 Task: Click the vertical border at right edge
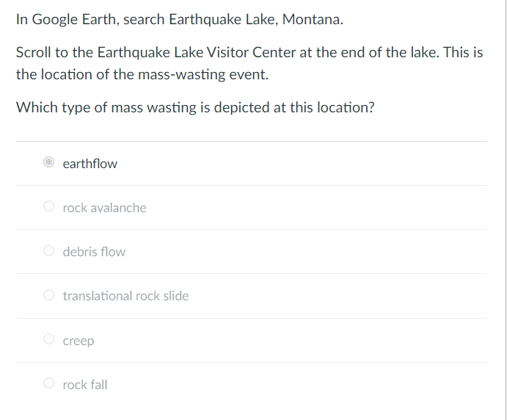[506, 210]
